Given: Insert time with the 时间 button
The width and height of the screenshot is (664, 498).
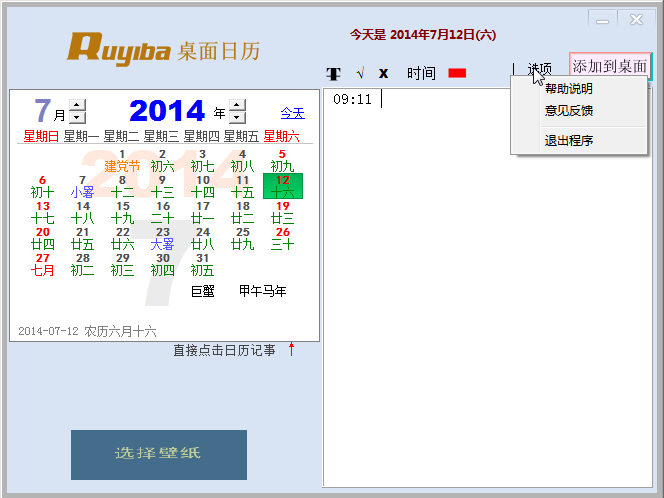Looking at the screenshot, I should pyautogui.click(x=421, y=73).
